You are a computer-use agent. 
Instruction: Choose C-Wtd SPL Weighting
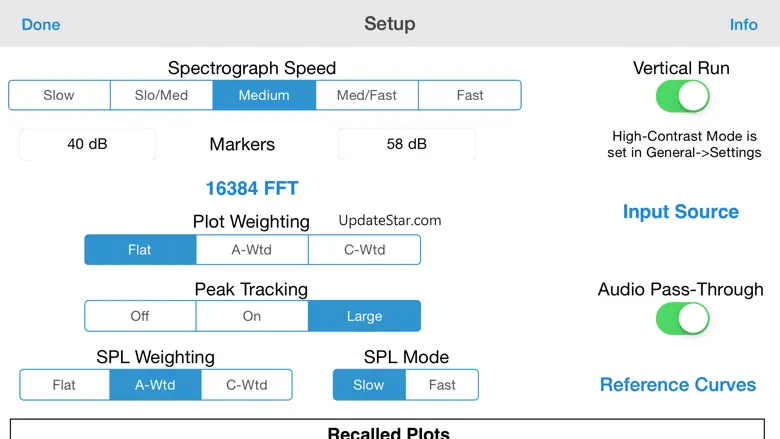pyautogui.click(x=246, y=385)
